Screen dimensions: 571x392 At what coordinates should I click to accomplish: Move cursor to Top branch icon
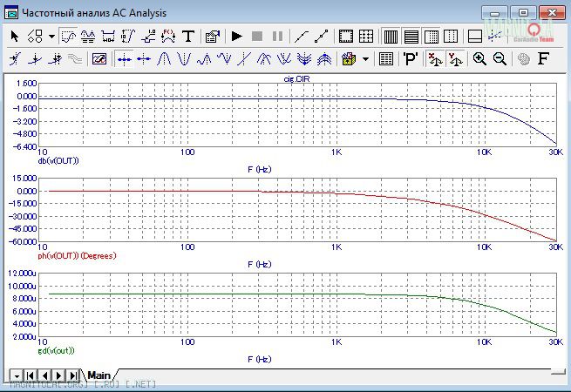coord(264,58)
